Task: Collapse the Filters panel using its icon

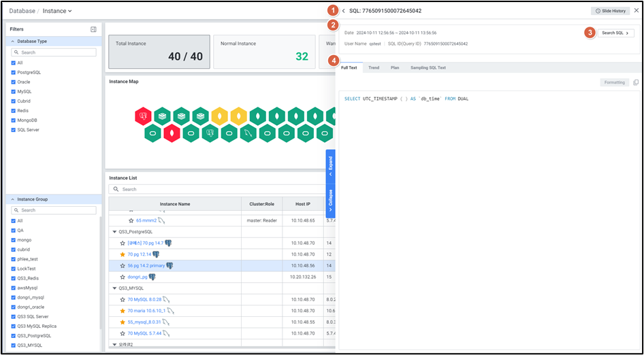Action: (x=93, y=29)
